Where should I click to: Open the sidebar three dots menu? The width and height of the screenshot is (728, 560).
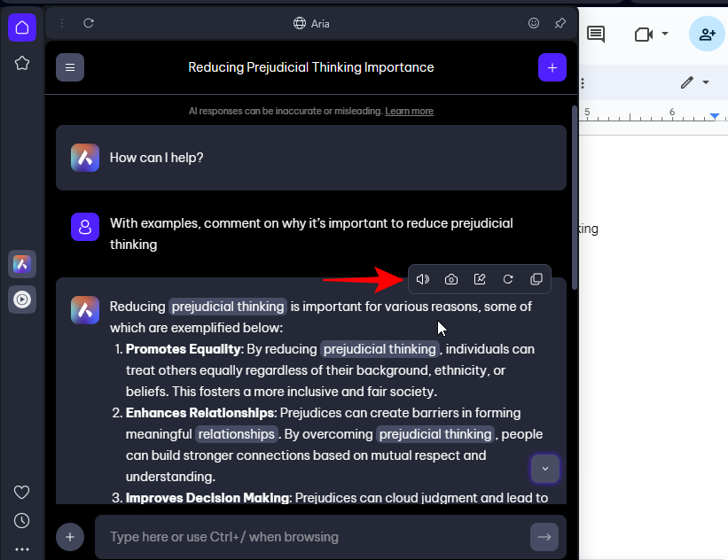point(22,549)
